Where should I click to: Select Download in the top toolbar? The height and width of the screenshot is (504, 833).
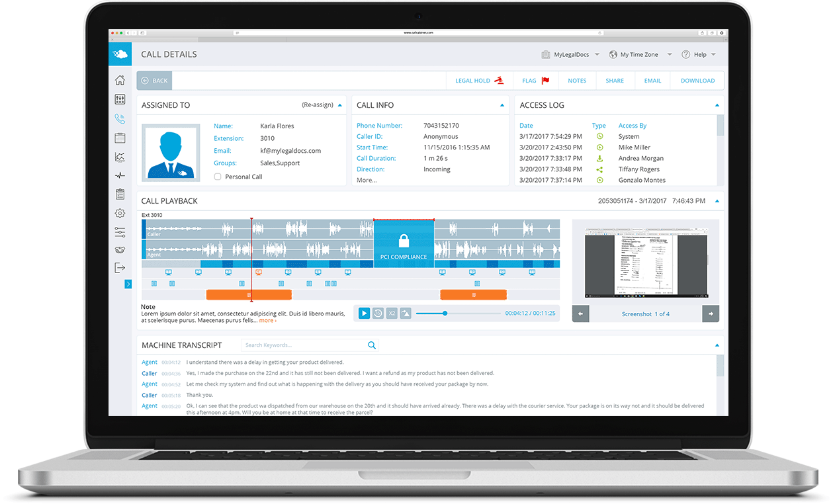point(697,81)
